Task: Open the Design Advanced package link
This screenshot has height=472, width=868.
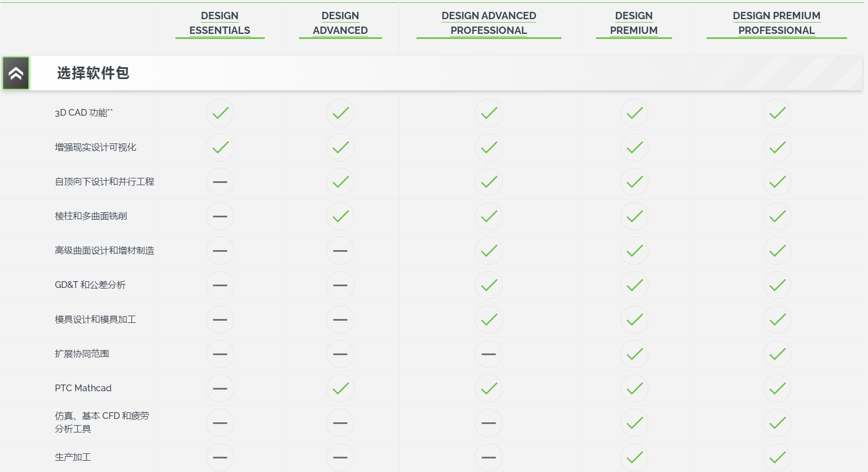Action: (x=340, y=23)
